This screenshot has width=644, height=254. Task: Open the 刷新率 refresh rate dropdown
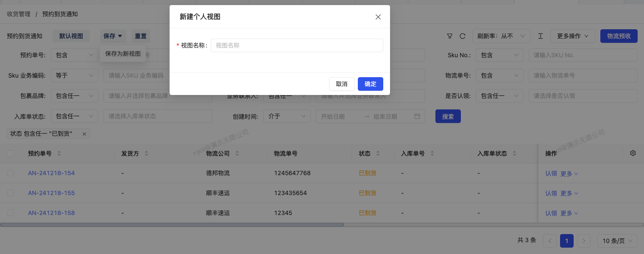pyautogui.click(x=501, y=36)
